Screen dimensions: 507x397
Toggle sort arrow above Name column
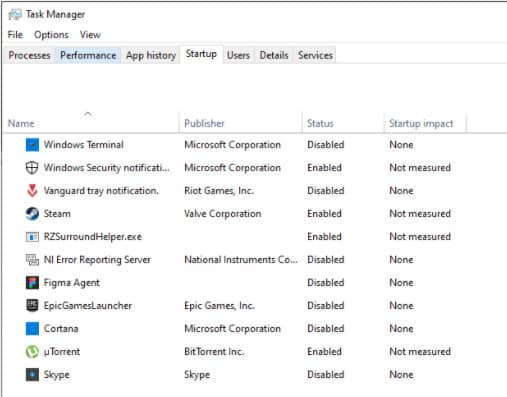[88, 114]
